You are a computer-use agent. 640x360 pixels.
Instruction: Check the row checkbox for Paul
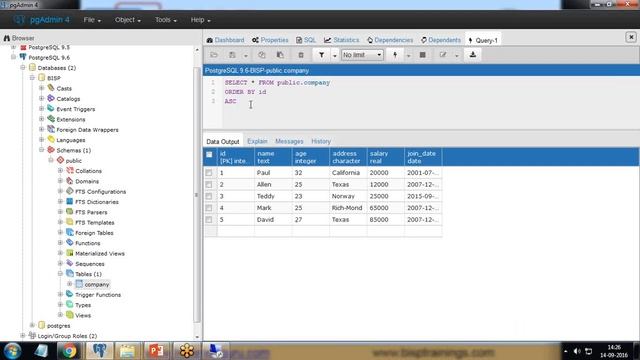[x=209, y=173]
